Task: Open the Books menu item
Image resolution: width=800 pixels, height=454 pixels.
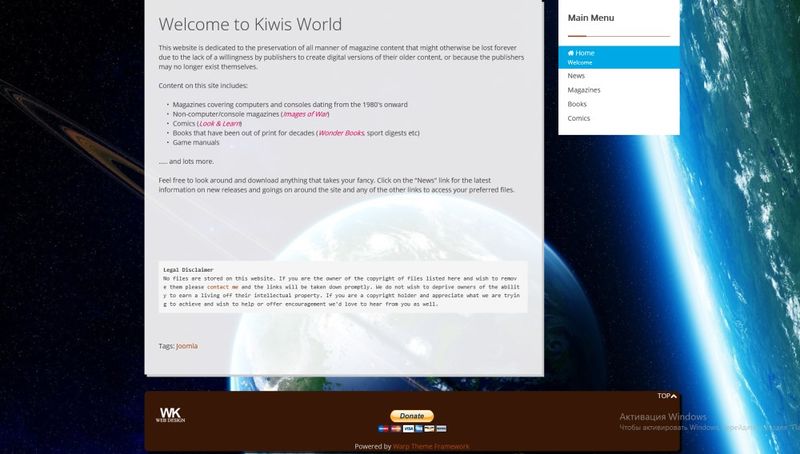Action: coord(577,104)
